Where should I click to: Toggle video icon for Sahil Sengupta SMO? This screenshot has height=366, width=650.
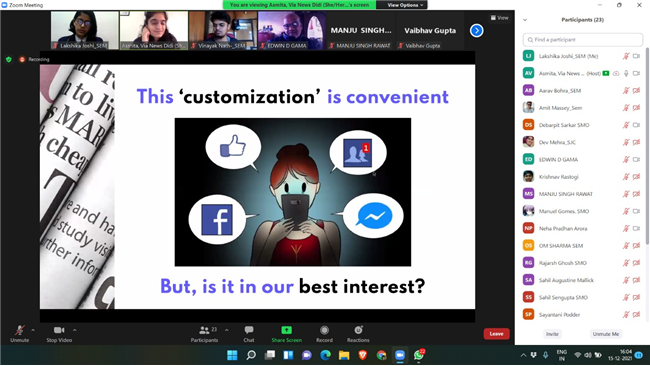coord(636,297)
